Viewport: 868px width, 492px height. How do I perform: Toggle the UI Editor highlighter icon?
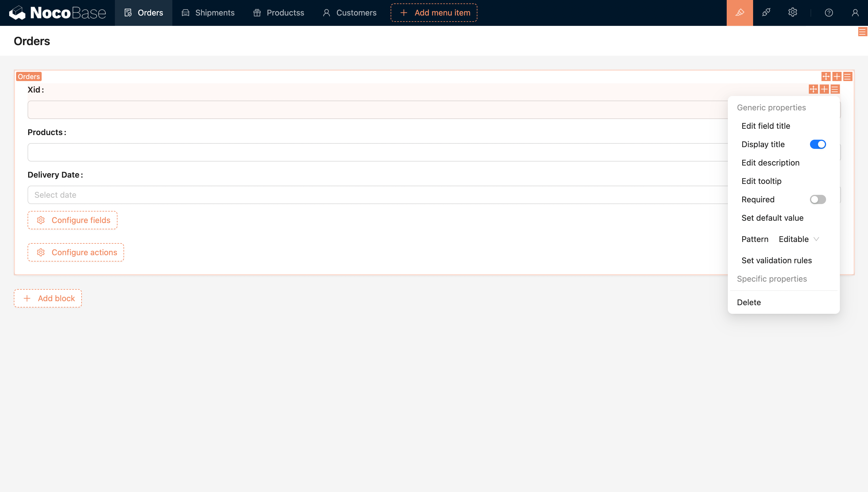tap(740, 13)
